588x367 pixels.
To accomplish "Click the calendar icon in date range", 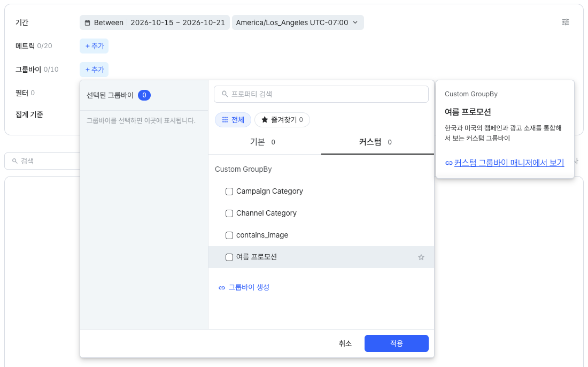I will [x=87, y=23].
